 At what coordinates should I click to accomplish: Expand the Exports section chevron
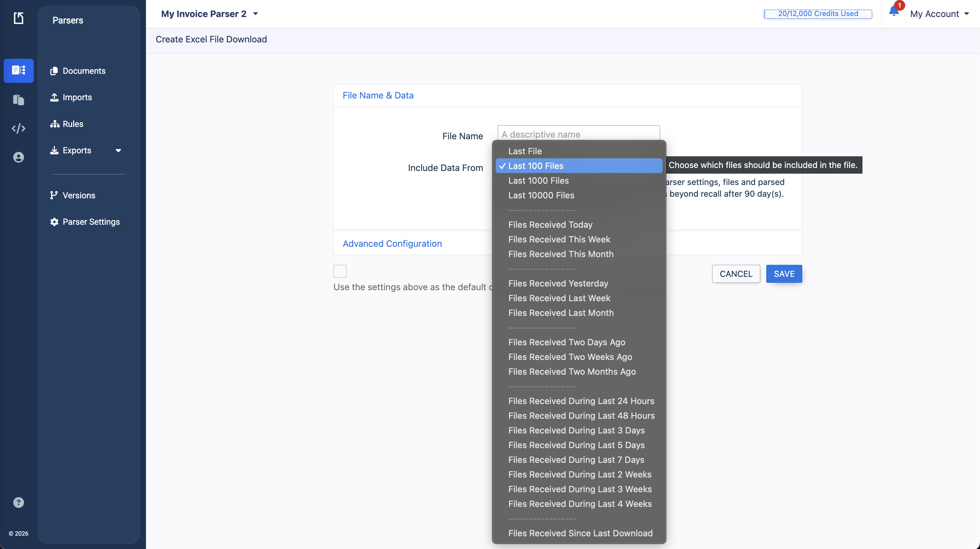click(118, 150)
